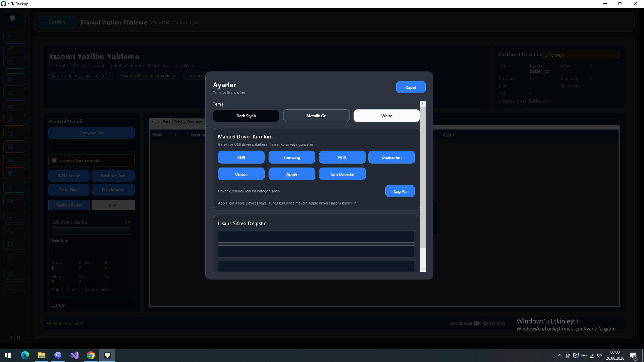Click the Firmware Sec button
The image size is (644, 362).
click(92, 133)
